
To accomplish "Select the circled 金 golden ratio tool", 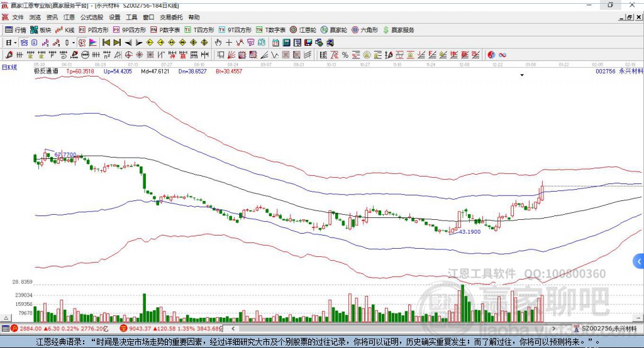I will (x=367, y=55).
